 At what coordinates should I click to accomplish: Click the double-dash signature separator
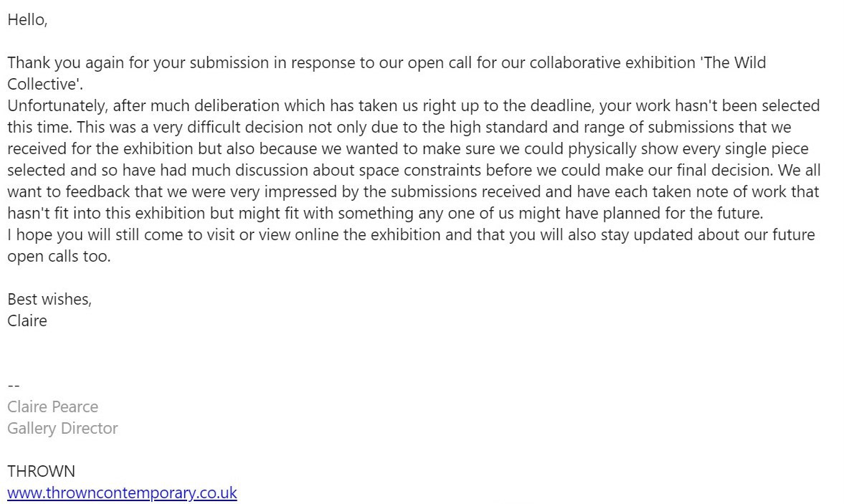14,386
